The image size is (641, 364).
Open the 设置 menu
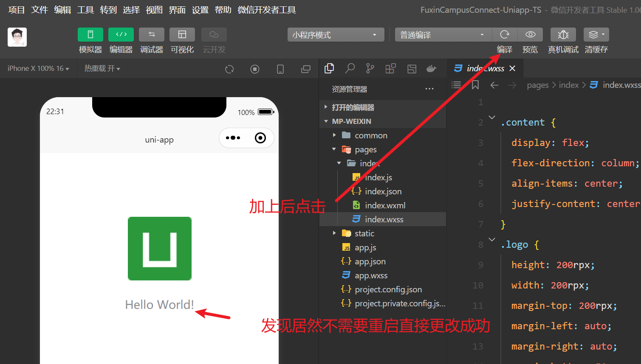click(200, 10)
